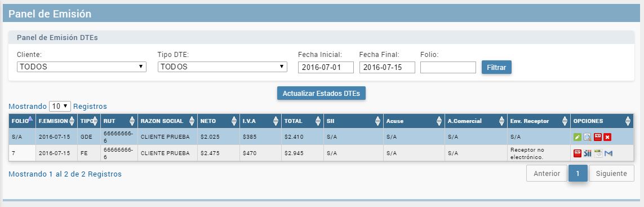Go to pagination page 1
Image resolution: width=644 pixels, height=207 pixels.
[x=578, y=173]
